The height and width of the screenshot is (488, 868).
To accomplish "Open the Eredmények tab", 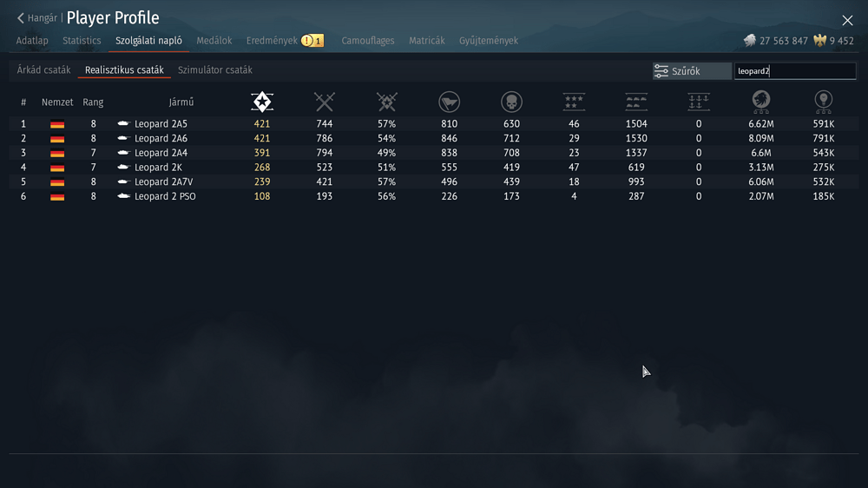I will 272,41.
